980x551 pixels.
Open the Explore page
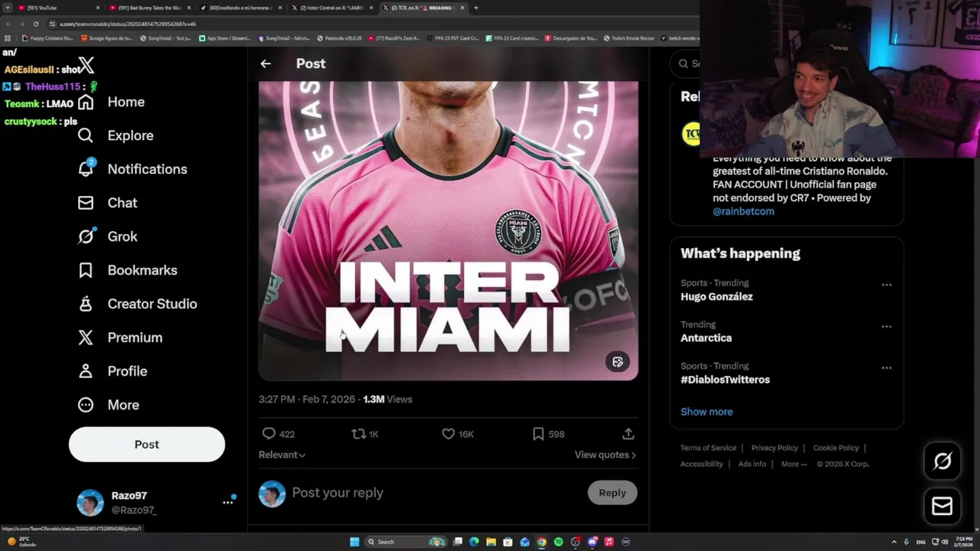pos(116,135)
